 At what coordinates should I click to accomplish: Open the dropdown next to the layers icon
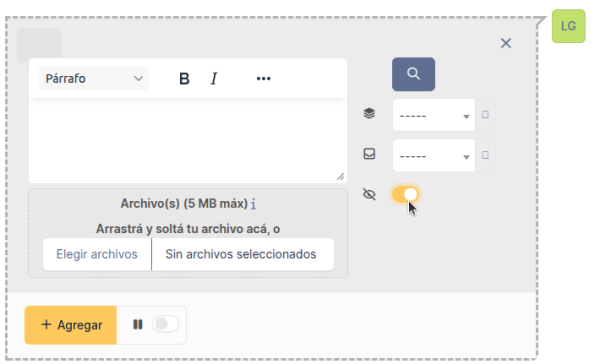click(x=434, y=115)
